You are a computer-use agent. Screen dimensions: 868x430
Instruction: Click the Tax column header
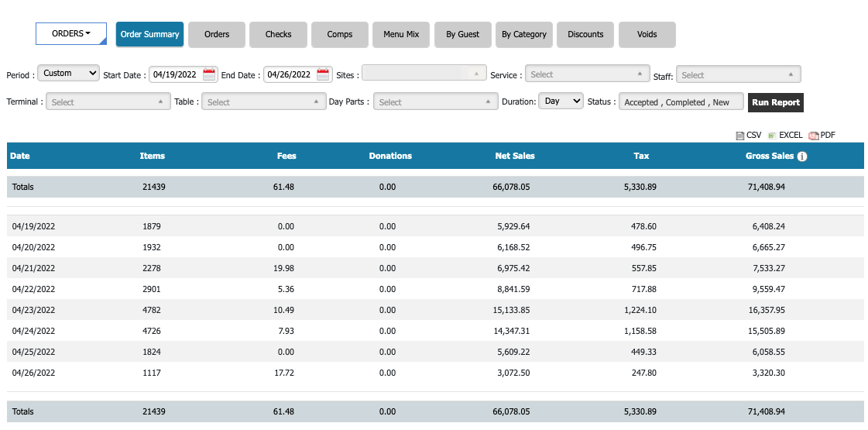(641, 157)
